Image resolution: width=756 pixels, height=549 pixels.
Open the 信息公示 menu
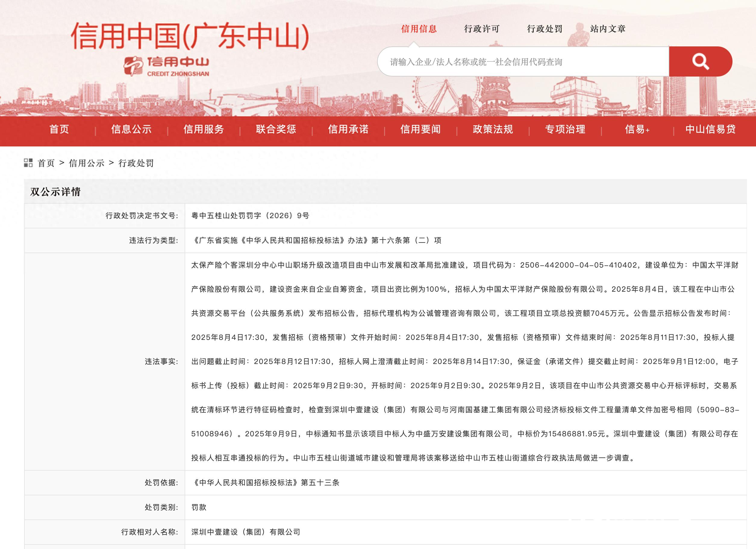(131, 130)
